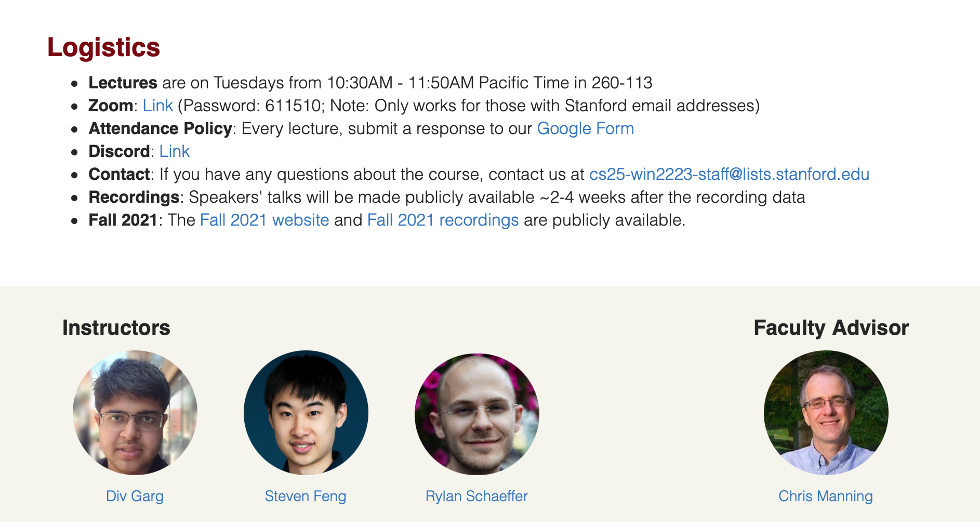Click the Logistics section heading

(x=103, y=48)
